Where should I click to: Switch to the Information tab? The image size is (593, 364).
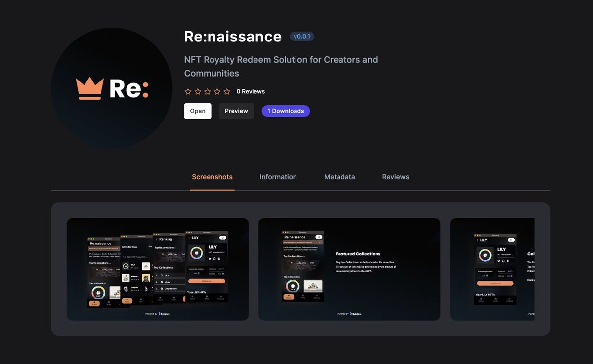coord(278,177)
